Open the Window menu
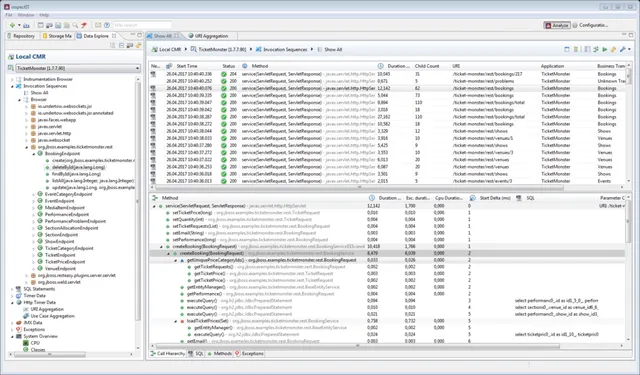 (x=26, y=15)
